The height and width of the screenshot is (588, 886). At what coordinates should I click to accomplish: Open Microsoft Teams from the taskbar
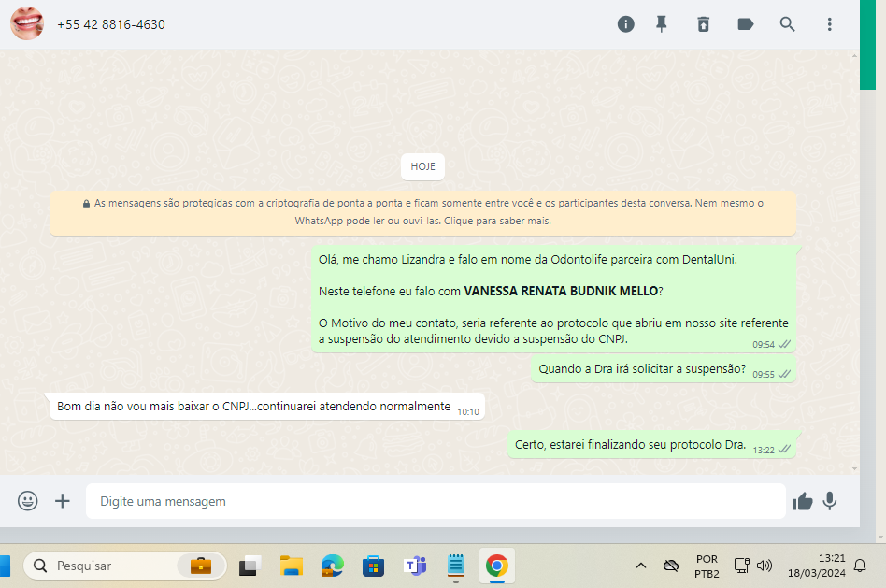[x=415, y=566]
